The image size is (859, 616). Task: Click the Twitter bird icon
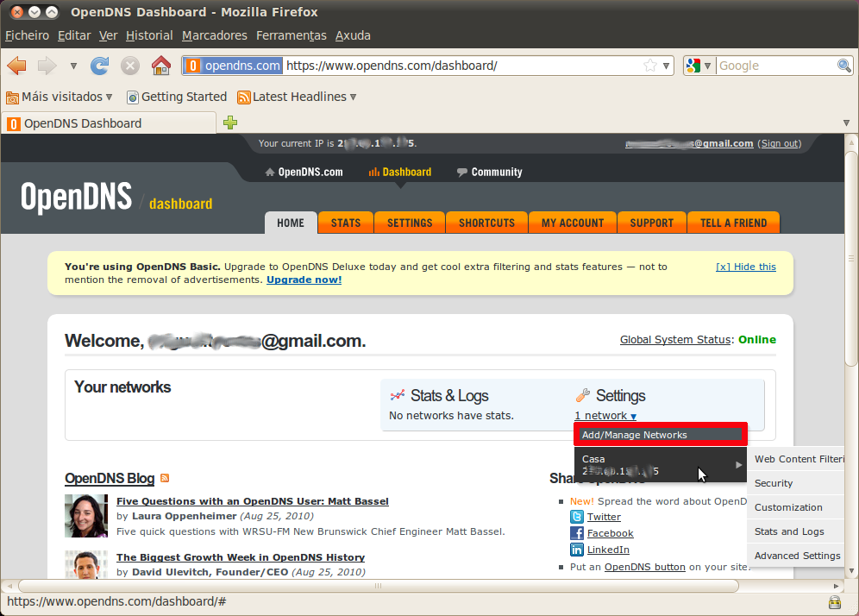tap(577, 517)
